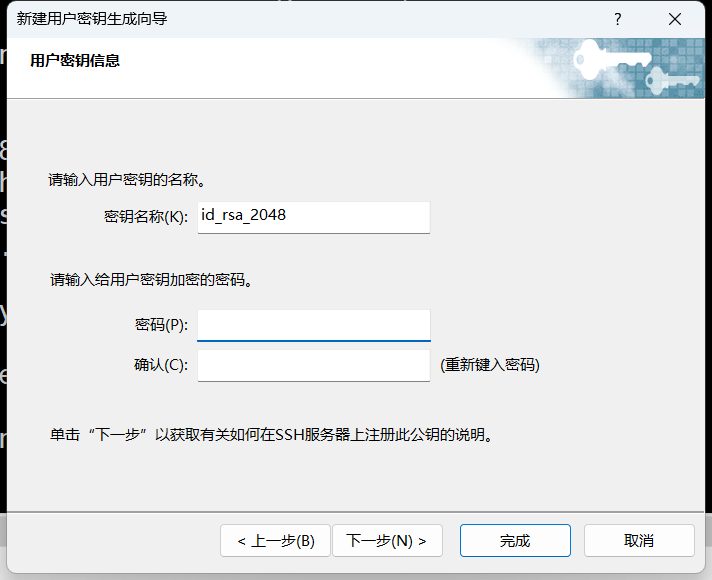Proceed with the 下一步(N) button
This screenshot has width=712, height=580.
[386, 541]
